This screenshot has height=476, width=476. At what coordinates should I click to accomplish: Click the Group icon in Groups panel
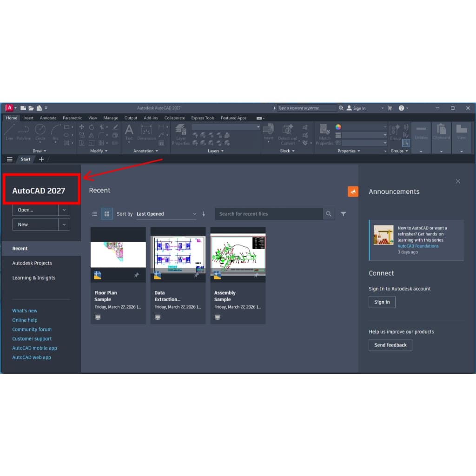tap(395, 132)
